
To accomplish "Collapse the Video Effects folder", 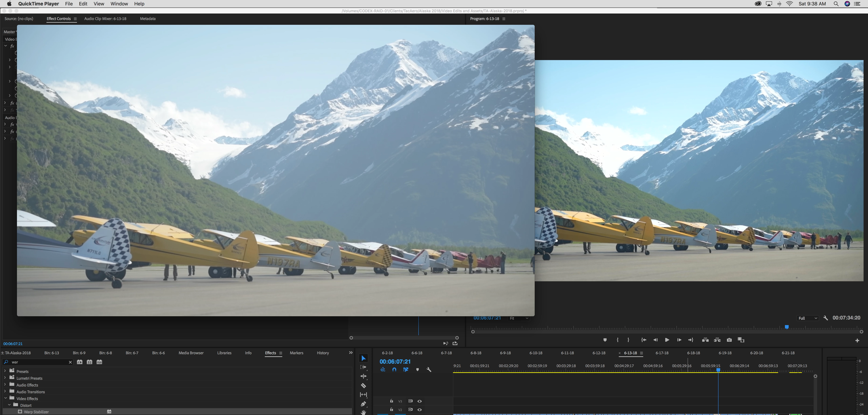I will 5,398.
